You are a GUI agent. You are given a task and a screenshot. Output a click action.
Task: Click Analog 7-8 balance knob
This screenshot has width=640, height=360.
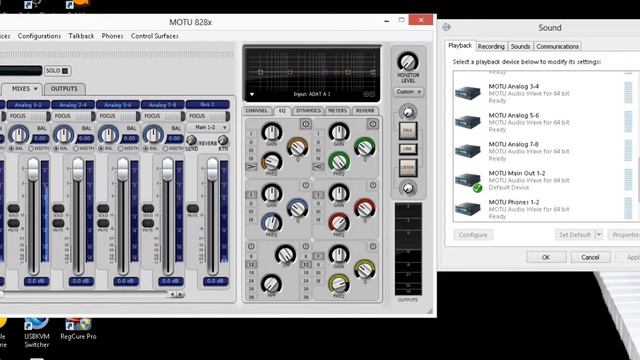coord(153,135)
